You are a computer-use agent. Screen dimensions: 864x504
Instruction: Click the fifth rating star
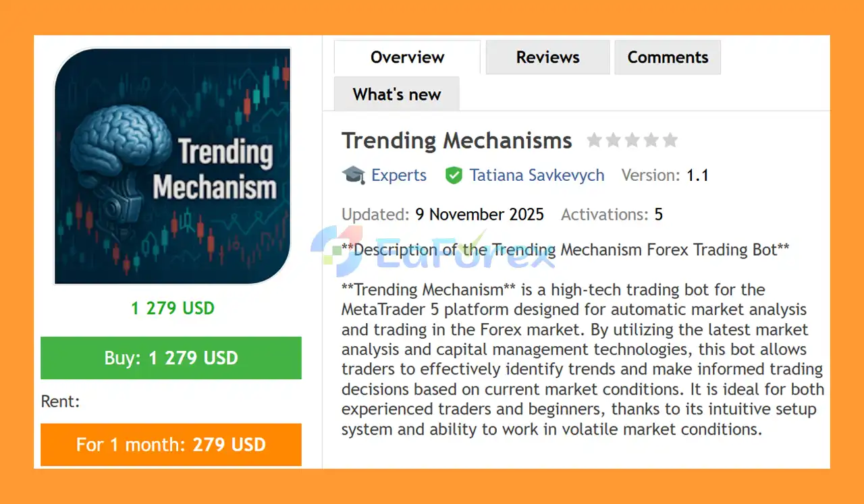pyautogui.click(x=670, y=140)
